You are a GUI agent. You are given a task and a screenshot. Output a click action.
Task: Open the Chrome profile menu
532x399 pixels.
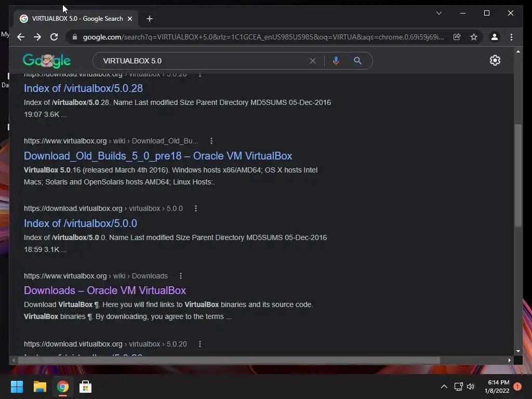point(495,37)
